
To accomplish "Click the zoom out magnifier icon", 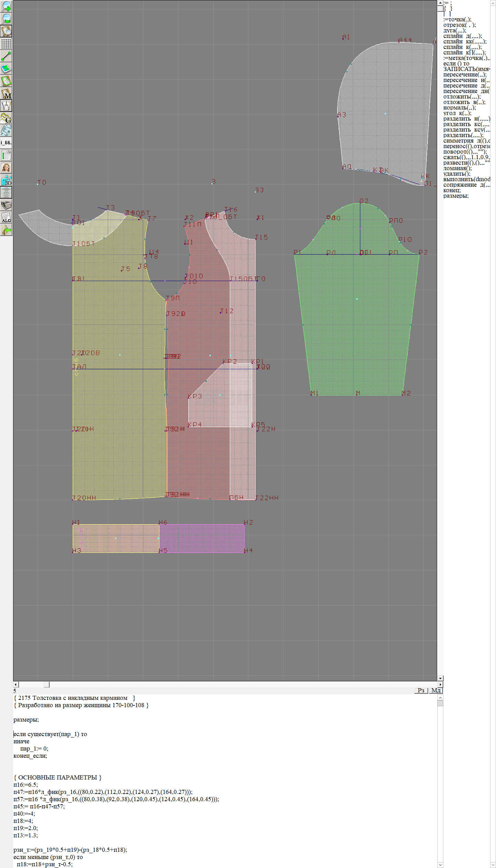I will (6, 19).
